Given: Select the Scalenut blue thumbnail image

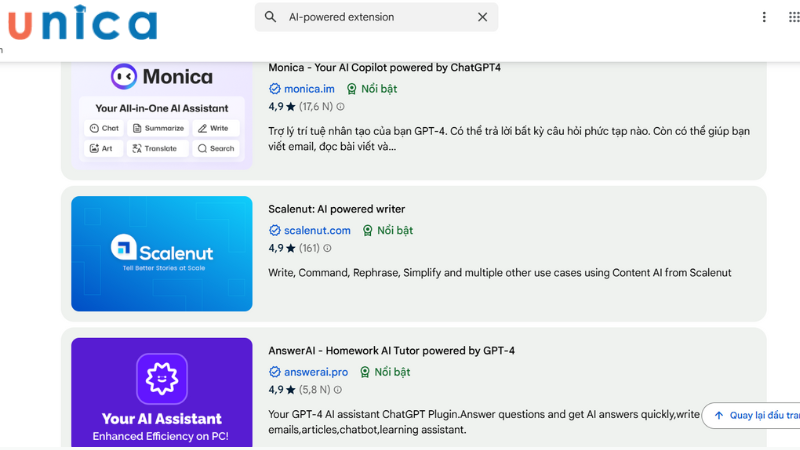Looking at the screenshot, I should point(162,253).
